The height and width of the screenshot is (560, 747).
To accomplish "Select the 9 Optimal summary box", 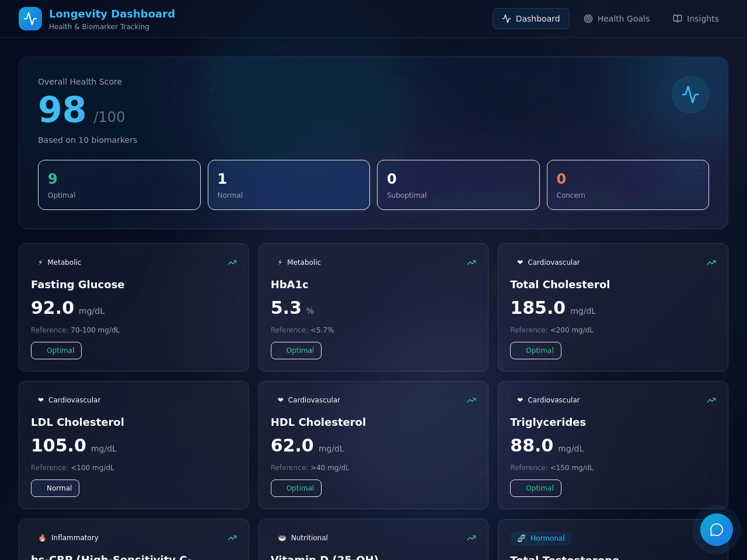I will click(119, 185).
